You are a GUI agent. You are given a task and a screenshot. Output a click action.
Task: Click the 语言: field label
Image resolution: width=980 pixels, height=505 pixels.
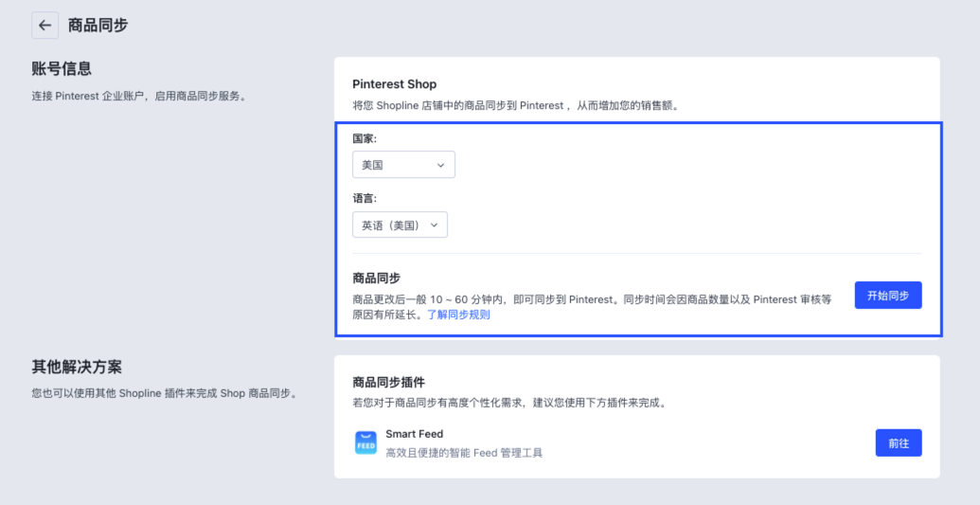click(365, 198)
